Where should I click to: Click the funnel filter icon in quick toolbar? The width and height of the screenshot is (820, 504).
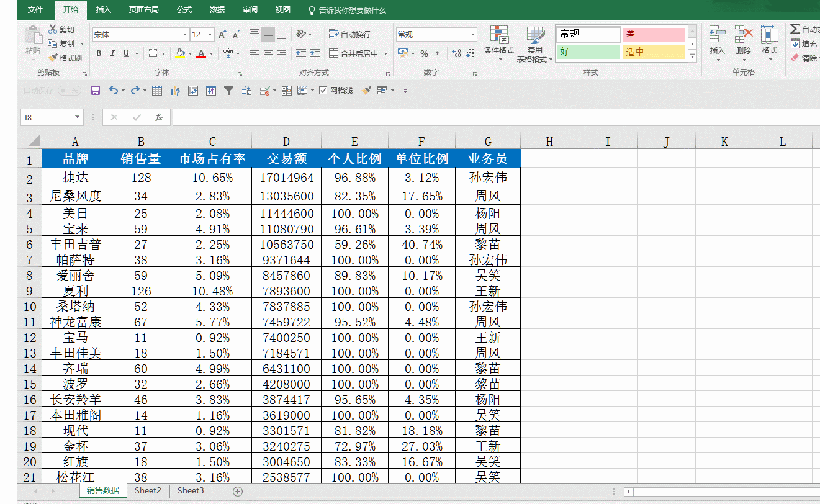tap(228, 91)
